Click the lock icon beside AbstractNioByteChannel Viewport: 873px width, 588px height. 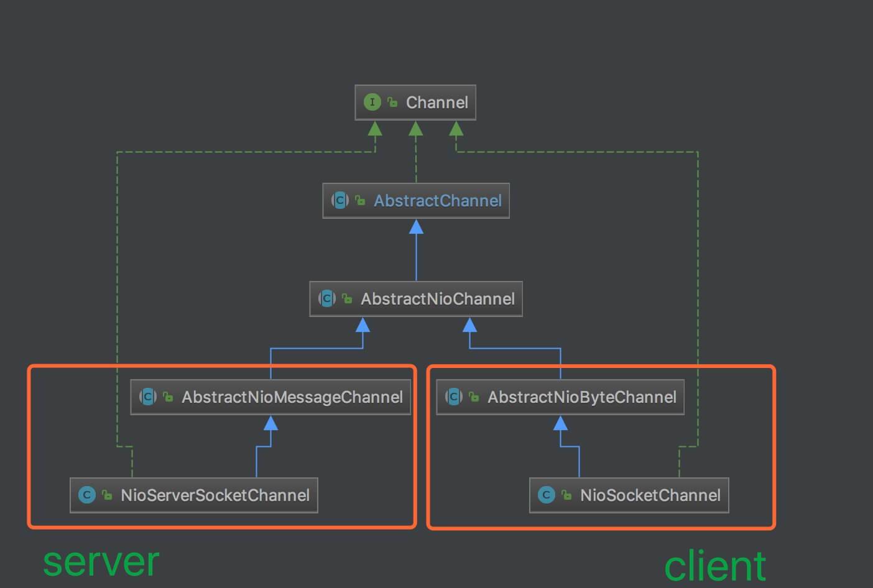click(x=474, y=397)
